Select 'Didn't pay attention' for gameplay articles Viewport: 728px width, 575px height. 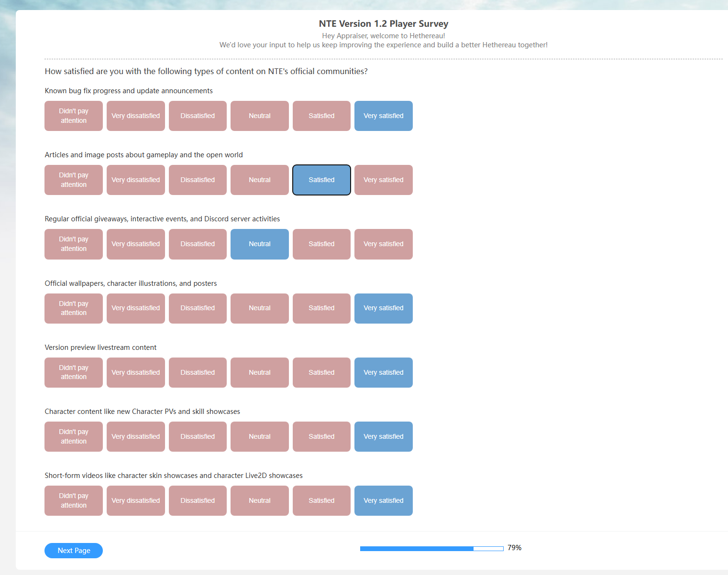74,180
